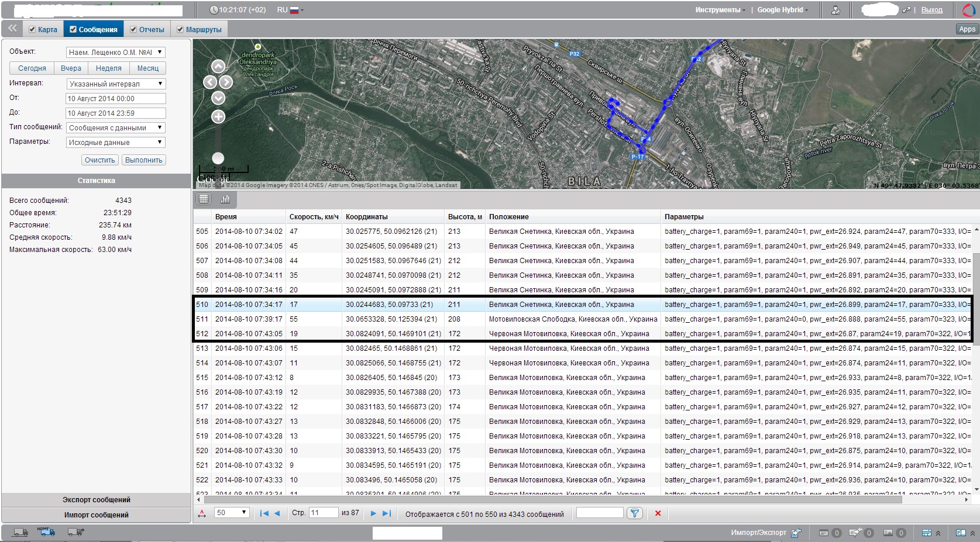Click the red X delete icon
Viewport: 980px width, 542px height.
coord(658,513)
